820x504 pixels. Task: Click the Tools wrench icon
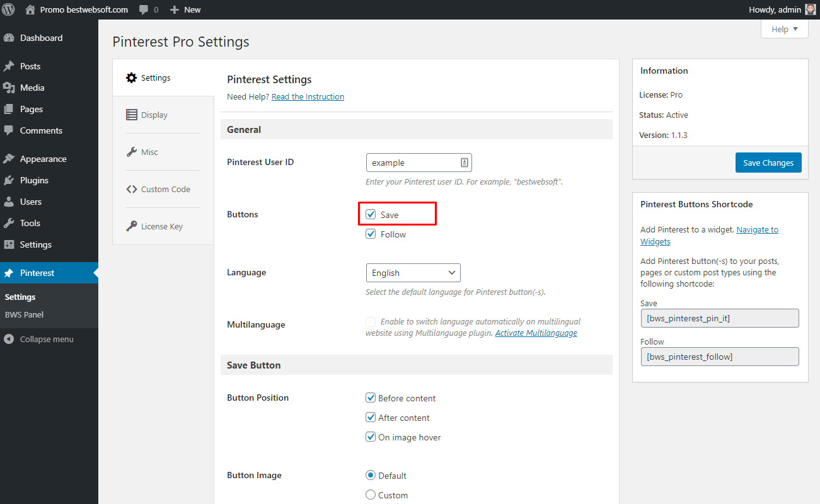click(9, 223)
